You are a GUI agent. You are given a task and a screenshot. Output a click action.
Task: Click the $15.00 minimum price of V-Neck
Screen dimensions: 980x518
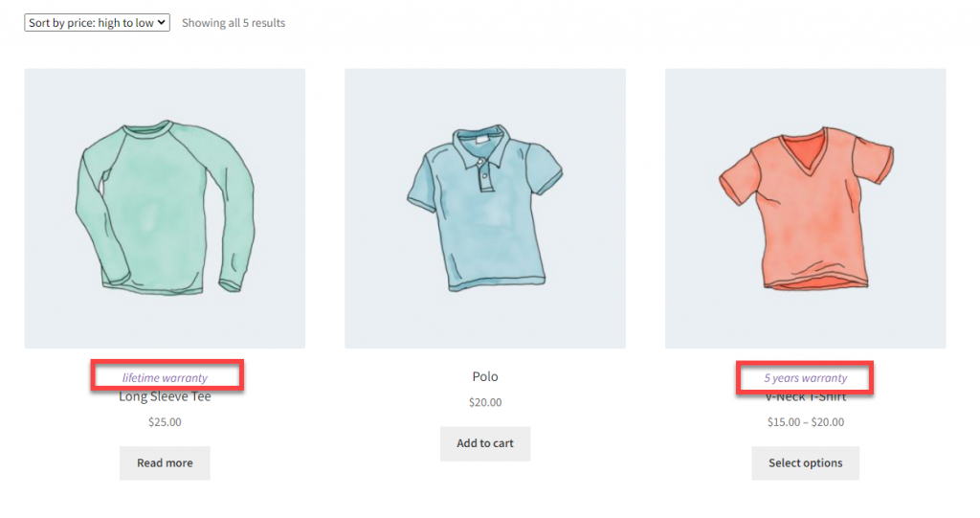click(x=784, y=422)
